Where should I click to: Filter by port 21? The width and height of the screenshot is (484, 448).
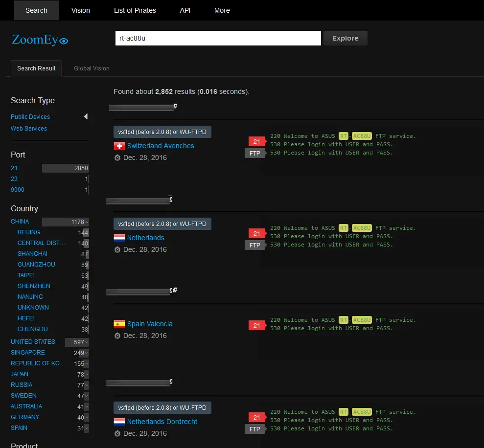[x=14, y=168]
